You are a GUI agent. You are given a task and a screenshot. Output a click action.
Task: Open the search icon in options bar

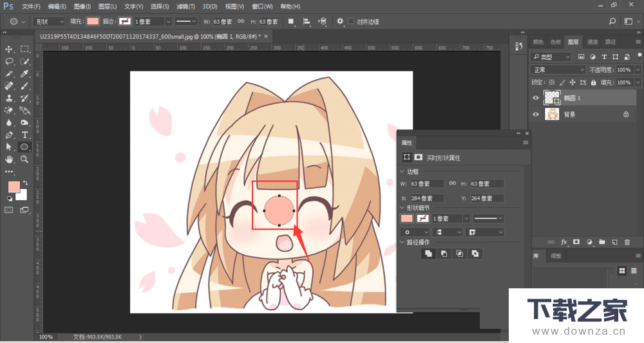tap(612, 21)
